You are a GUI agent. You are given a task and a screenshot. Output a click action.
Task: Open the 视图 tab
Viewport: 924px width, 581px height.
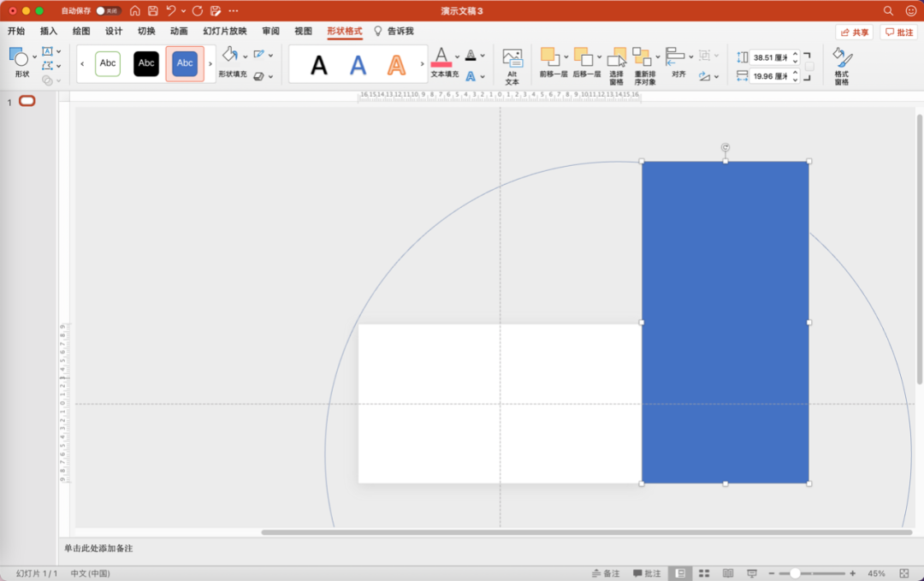pos(303,31)
